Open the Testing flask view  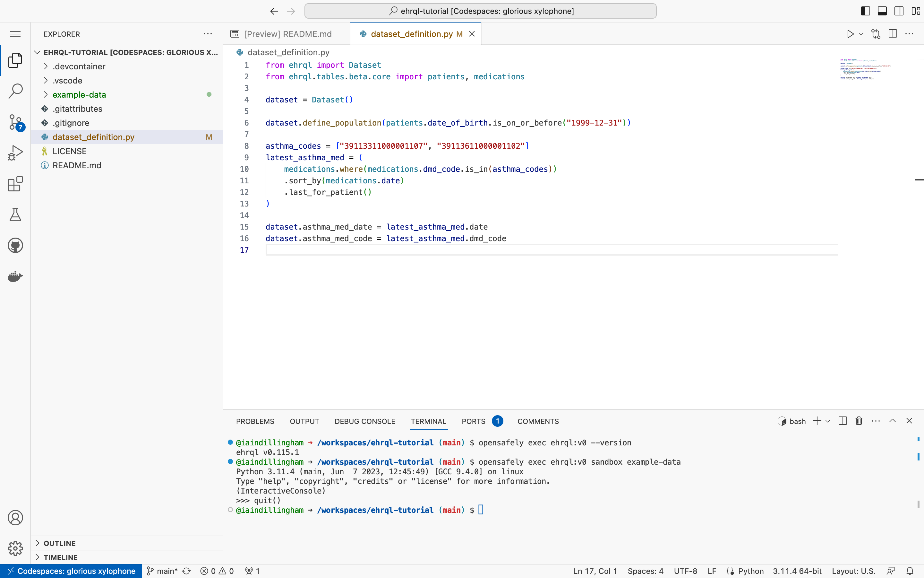15,215
